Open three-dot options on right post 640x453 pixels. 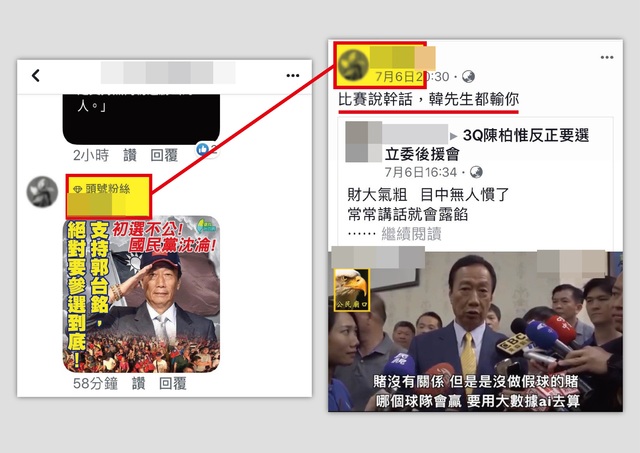pyautogui.click(x=607, y=57)
